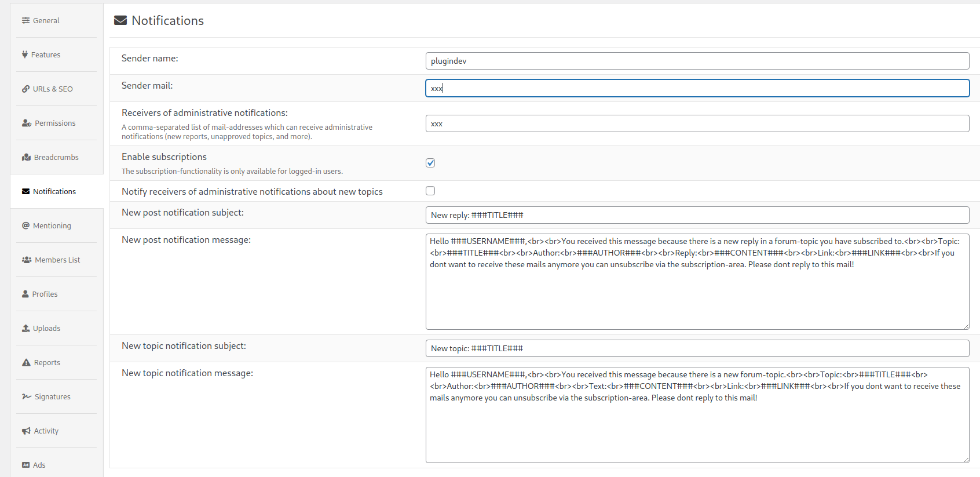This screenshot has height=477, width=980.
Task: Click the "New post notification subject:" label
Action: [x=182, y=213]
